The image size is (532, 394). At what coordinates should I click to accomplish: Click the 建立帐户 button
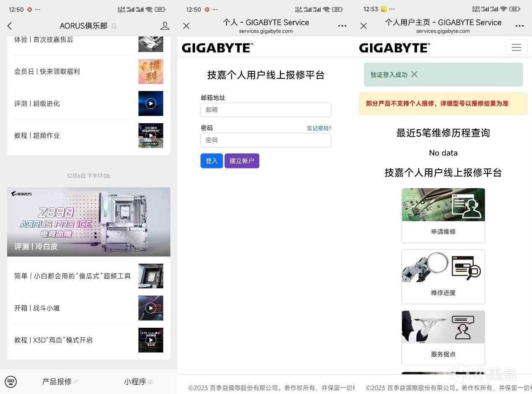242,161
